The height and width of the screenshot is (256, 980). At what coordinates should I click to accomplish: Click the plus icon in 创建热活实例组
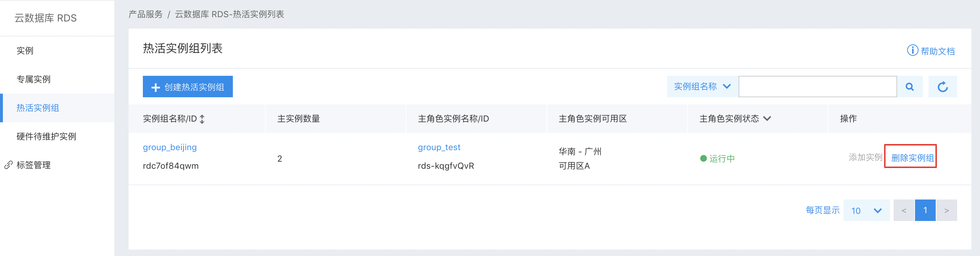click(x=155, y=87)
